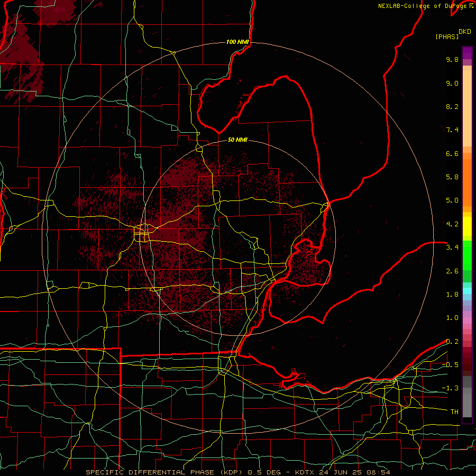The width and height of the screenshot is (476, 476).
Task: Click the 4.2 value on the color scale
Action: point(452,224)
